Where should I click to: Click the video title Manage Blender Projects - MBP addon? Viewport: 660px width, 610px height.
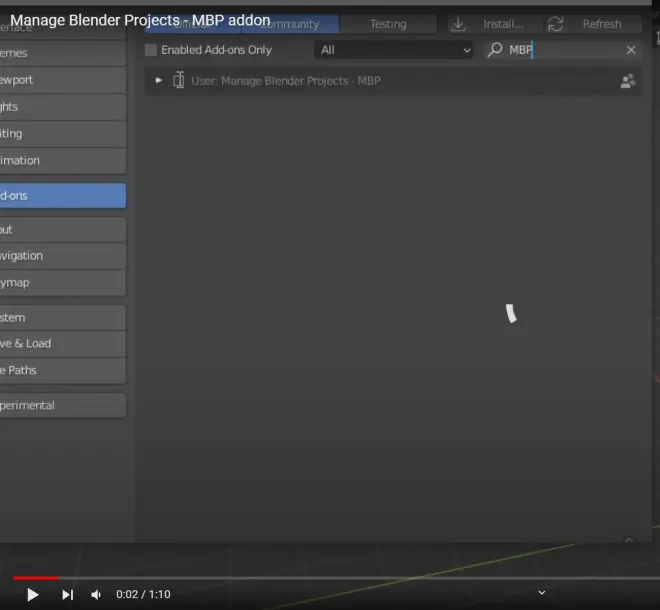140,20
